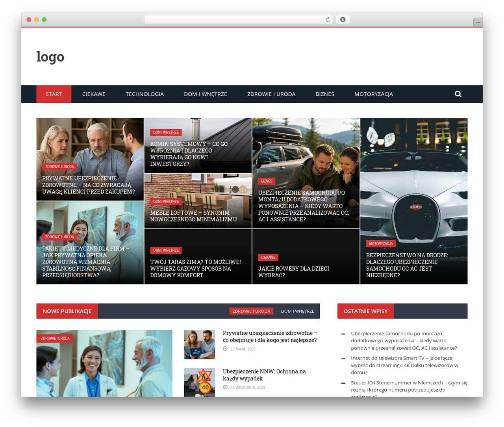Click MOTORYZACJA tag on Bugatti tile
The height and width of the screenshot is (427, 504).
tap(381, 243)
